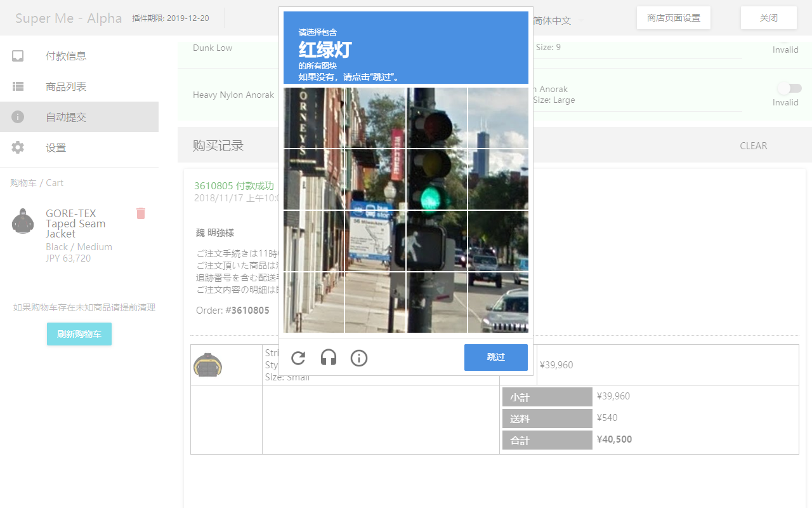Open the captcha help info icon

click(x=359, y=358)
